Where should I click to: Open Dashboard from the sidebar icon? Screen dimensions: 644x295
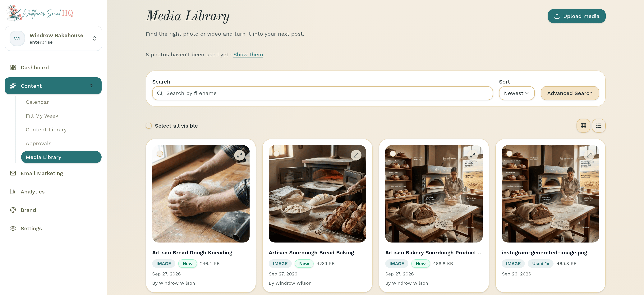tap(13, 67)
